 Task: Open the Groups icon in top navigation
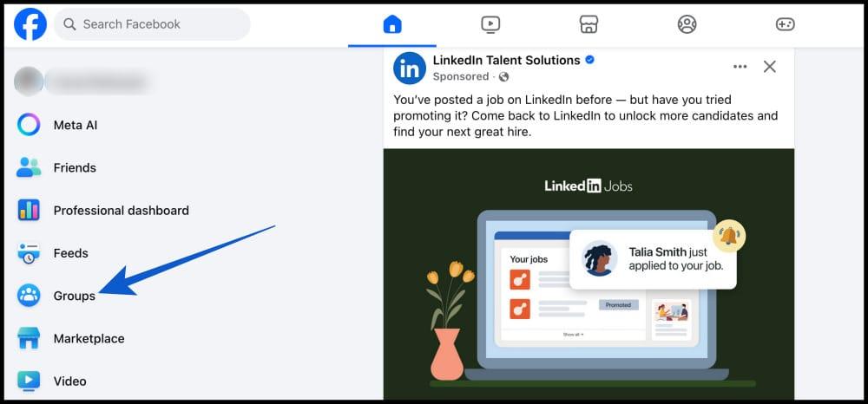[687, 24]
